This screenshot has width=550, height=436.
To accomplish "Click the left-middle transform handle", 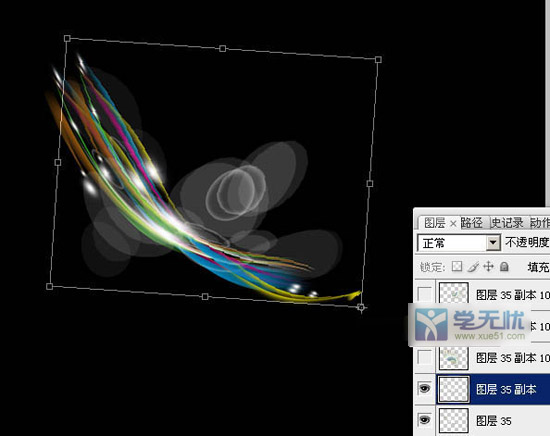I will pos(58,162).
